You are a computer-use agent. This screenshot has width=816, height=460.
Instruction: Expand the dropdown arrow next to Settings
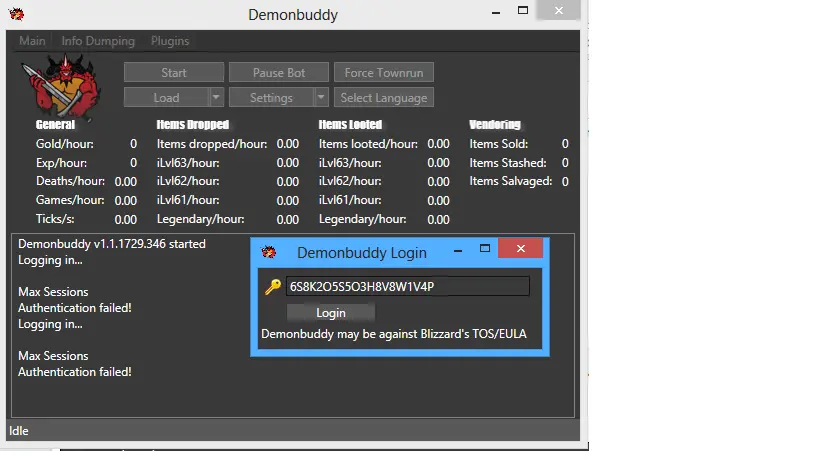[321, 98]
